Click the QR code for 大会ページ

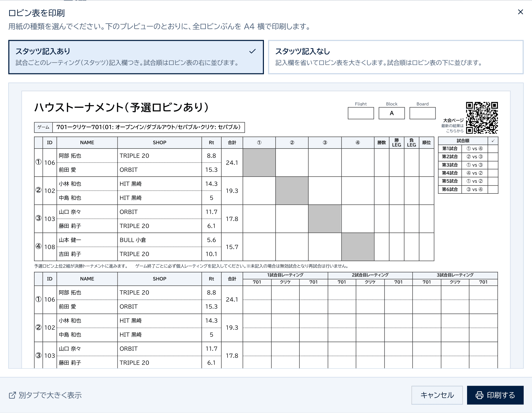482,118
